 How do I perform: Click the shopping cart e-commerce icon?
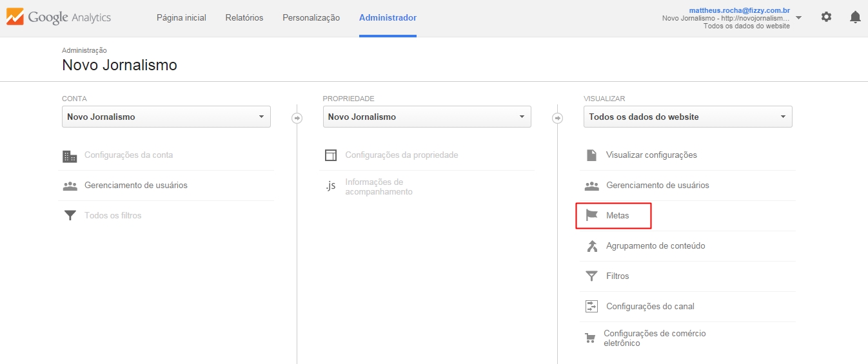click(590, 338)
